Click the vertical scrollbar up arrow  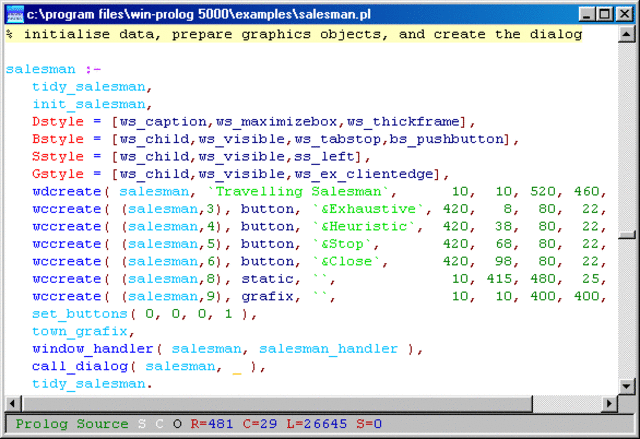pos(626,34)
